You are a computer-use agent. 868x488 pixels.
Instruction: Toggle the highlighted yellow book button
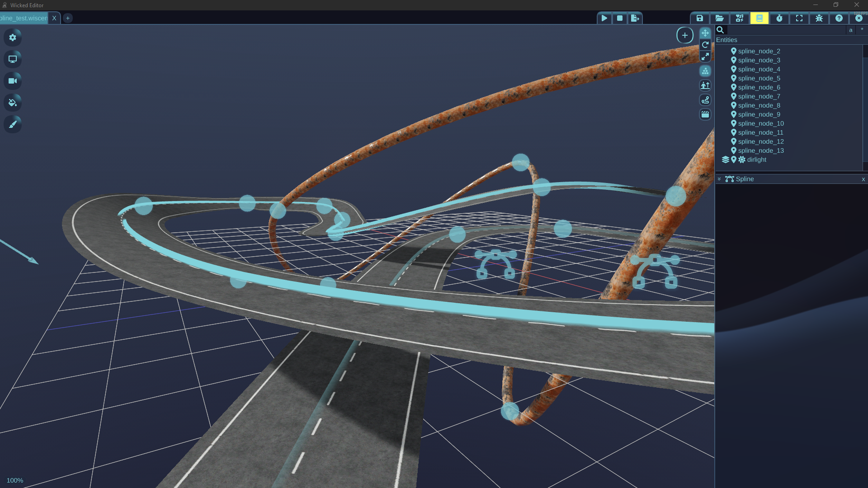click(x=759, y=19)
